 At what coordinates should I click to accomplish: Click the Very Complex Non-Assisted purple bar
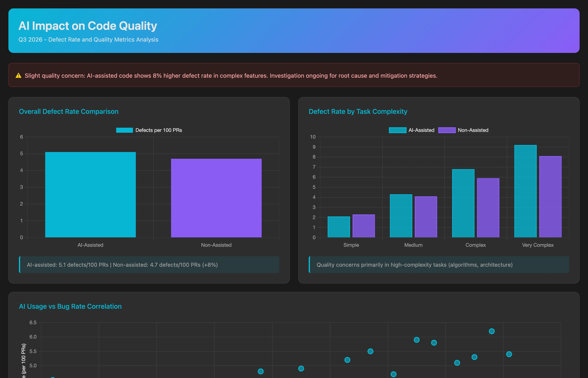pos(550,197)
